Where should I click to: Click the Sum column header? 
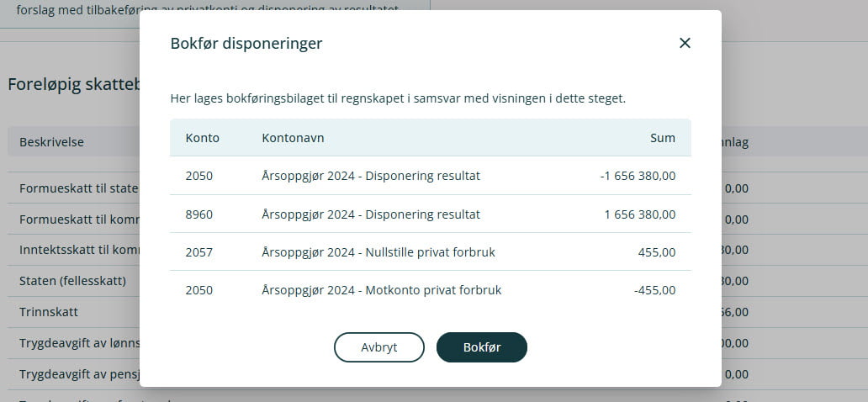(x=662, y=138)
